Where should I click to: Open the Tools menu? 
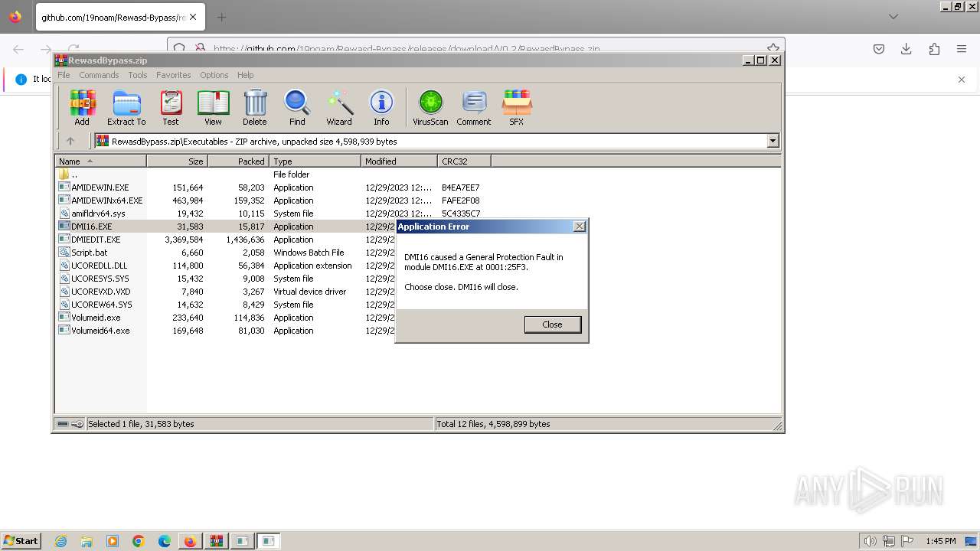pos(138,75)
